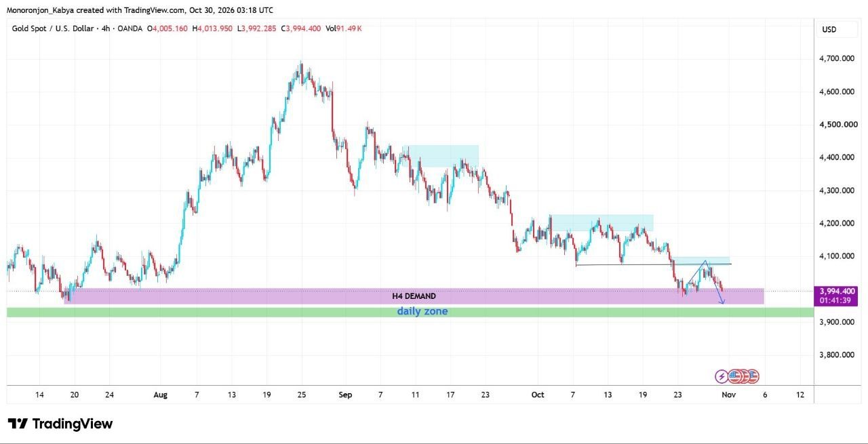Click the 3,900.000 price axis label

pos(837,322)
